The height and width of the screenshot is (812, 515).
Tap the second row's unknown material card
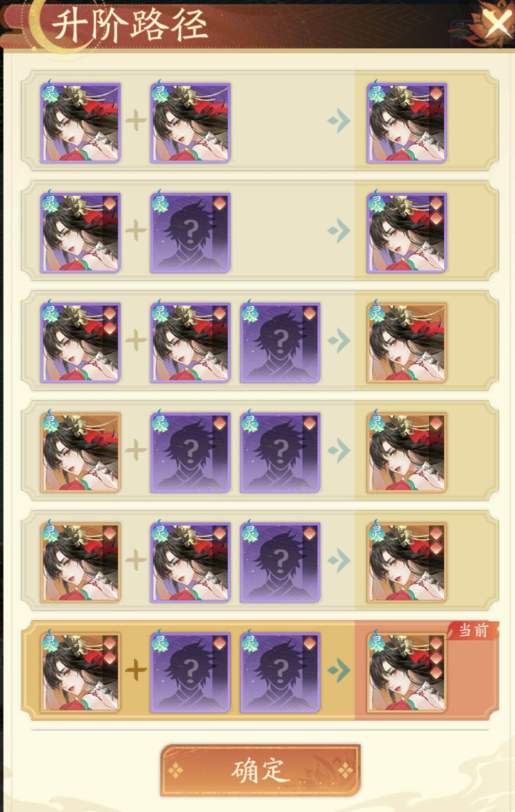coord(190,233)
